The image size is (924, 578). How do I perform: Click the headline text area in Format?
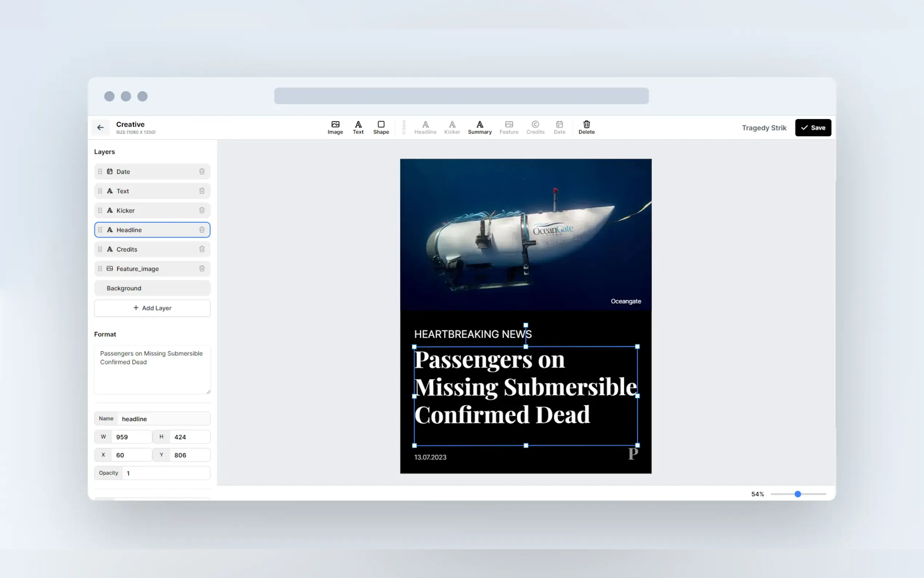pos(152,370)
